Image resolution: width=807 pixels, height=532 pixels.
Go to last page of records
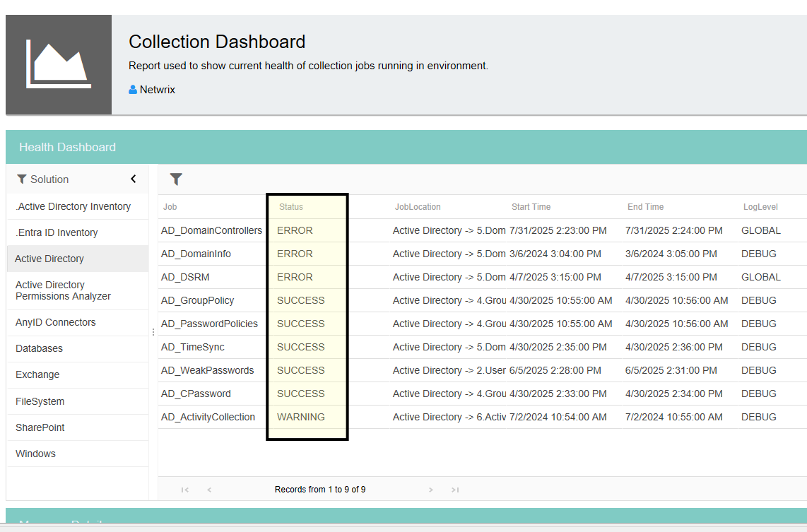pyautogui.click(x=455, y=490)
